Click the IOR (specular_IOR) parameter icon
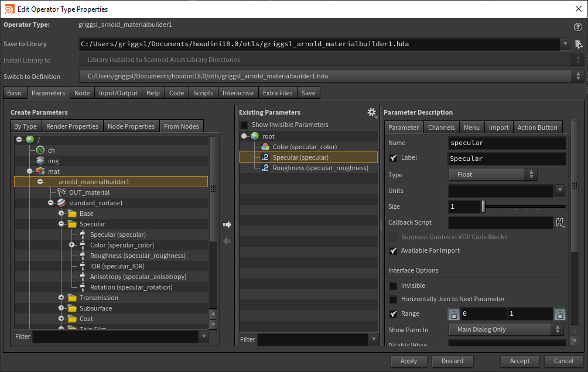Screen dimensions: 588x372 83,266
